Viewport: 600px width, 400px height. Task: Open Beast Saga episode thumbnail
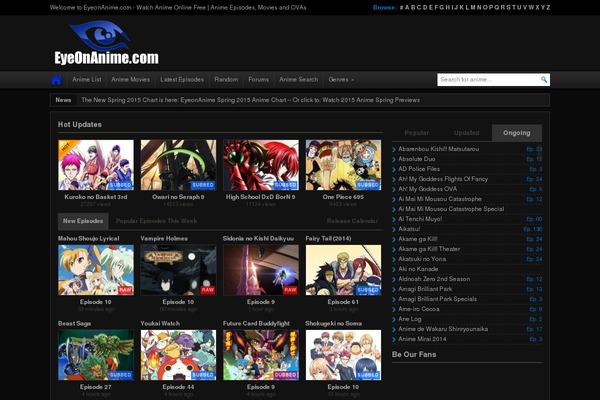click(x=96, y=355)
